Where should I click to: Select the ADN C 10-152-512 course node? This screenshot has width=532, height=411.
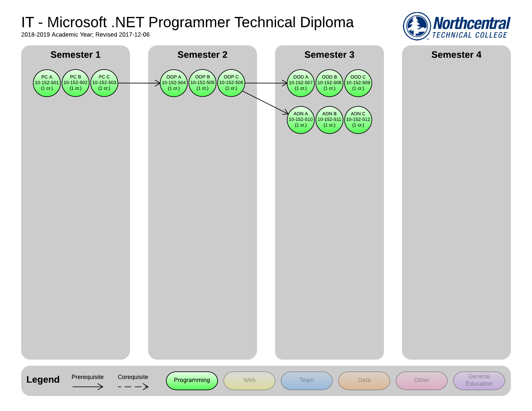pyautogui.click(x=358, y=120)
